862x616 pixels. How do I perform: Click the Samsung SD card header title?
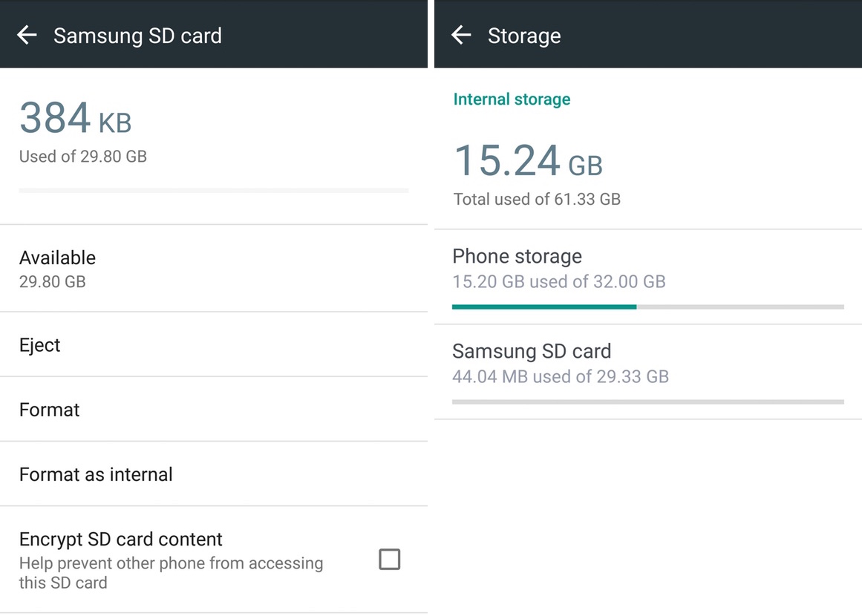point(137,36)
